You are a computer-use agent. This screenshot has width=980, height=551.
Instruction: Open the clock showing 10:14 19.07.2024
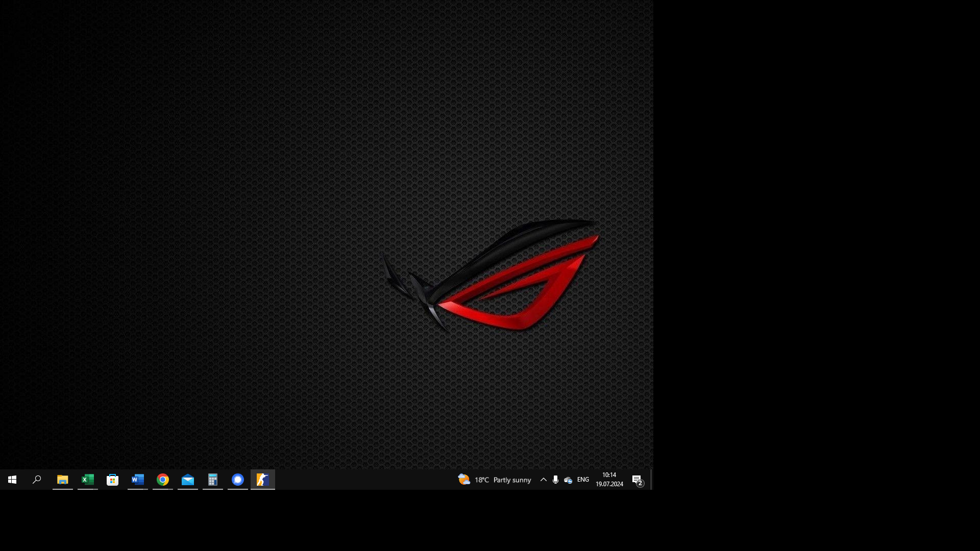tap(609, 480)
